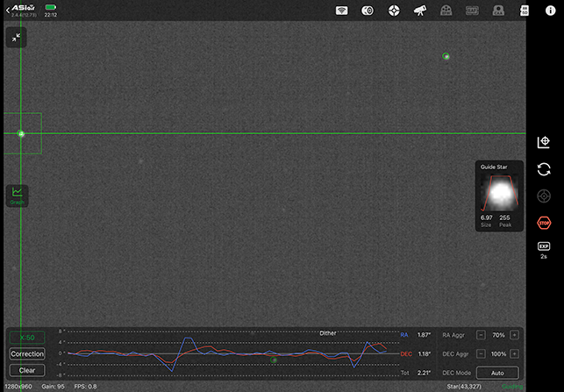This screenshot has height=392, width=564.
Task: Increase RA Aggr with plus button
Action: pos(514,335)
